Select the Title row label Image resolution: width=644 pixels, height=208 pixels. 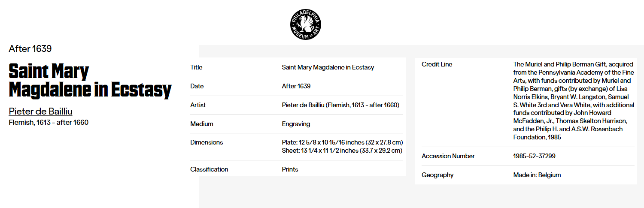[x=196, y=67]
